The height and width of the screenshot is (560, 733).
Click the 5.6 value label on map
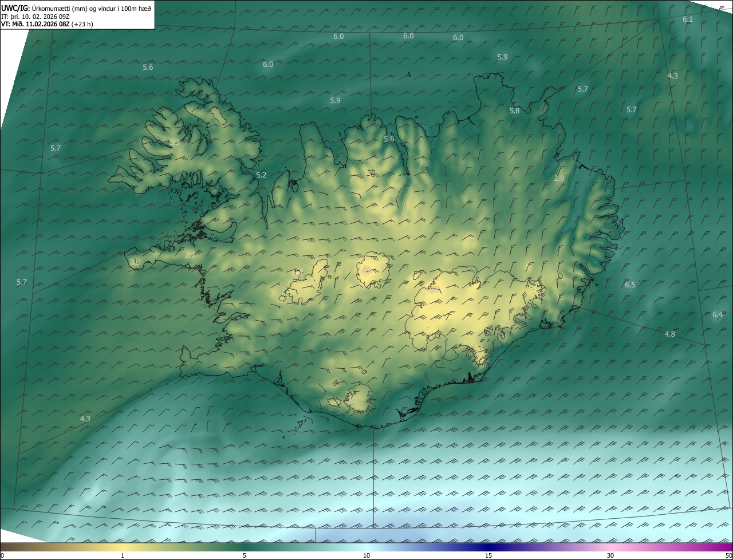(x=148, y=68)
